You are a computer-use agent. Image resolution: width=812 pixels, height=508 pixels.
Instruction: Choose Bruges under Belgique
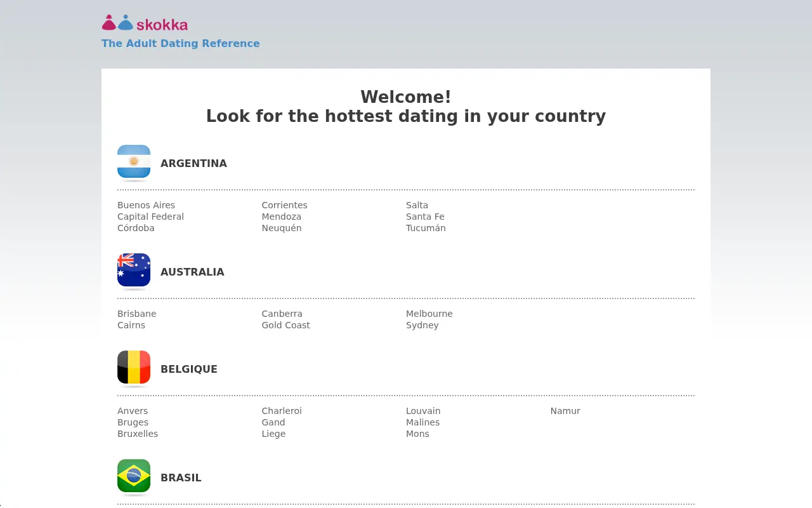pyautogui.click(x=133, y=422)
